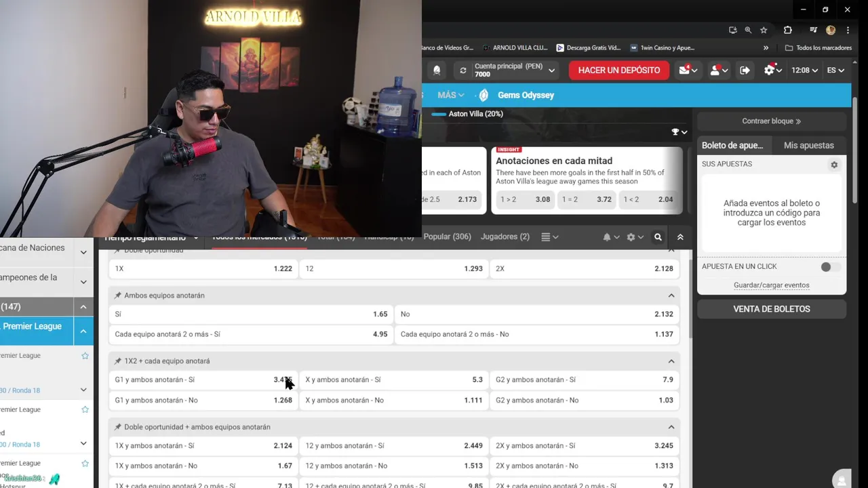
Task: Open the markets gear settings menu
Action: (x=635, y=237)
